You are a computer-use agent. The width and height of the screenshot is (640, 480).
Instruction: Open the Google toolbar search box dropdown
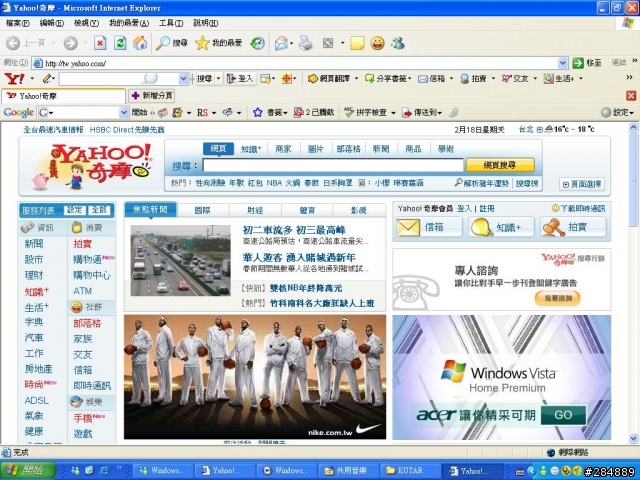124,112
